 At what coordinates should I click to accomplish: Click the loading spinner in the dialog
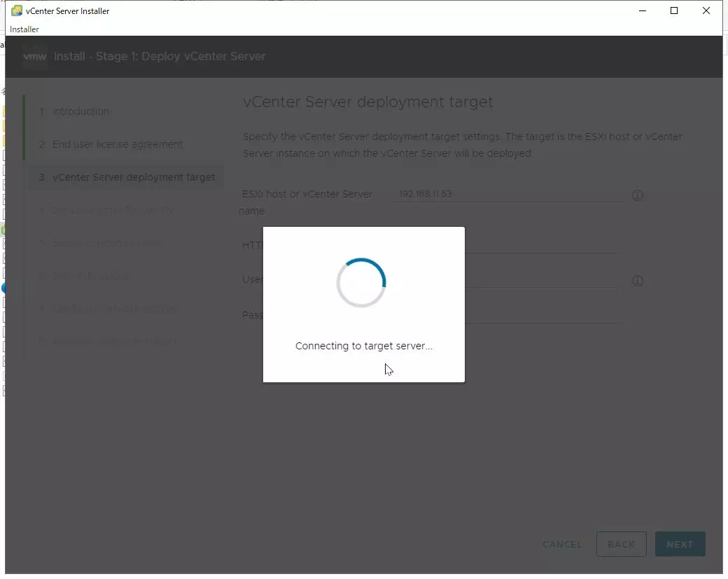(361, 282)
